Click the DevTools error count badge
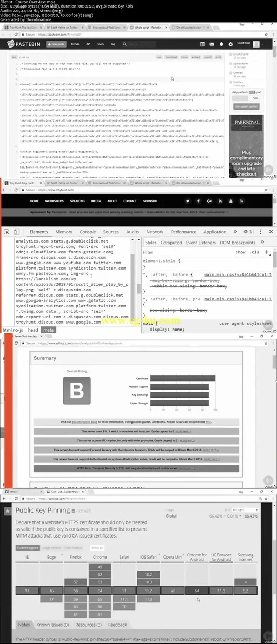This screenshot has height=644, width=277. pos(248,232)
